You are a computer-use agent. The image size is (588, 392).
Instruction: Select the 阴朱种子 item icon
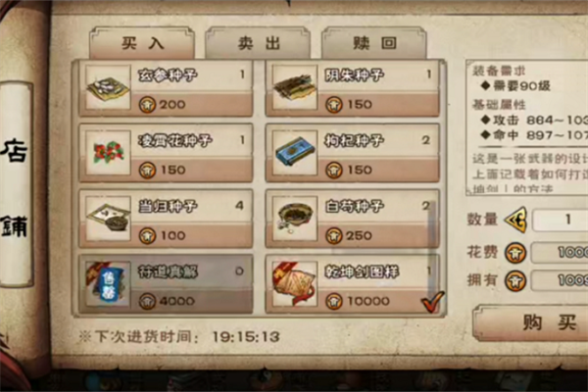[x=295, y=87]
